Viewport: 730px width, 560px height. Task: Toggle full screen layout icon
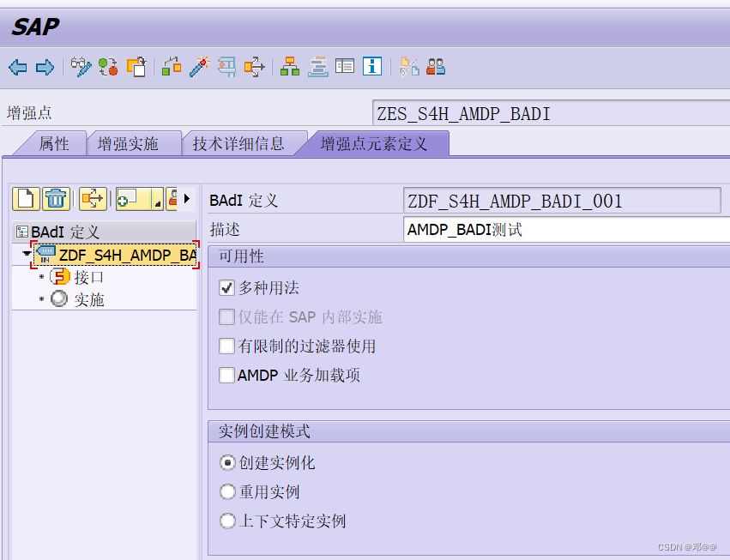point(345,66)
